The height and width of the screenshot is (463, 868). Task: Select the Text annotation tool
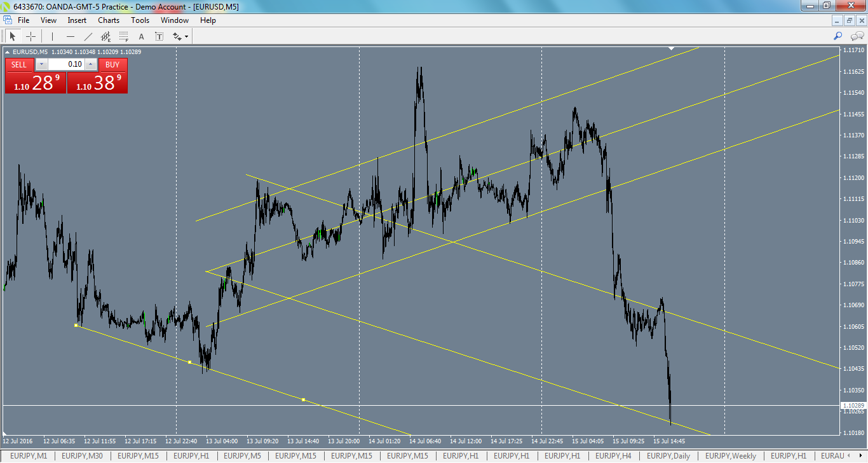point(140,36)
